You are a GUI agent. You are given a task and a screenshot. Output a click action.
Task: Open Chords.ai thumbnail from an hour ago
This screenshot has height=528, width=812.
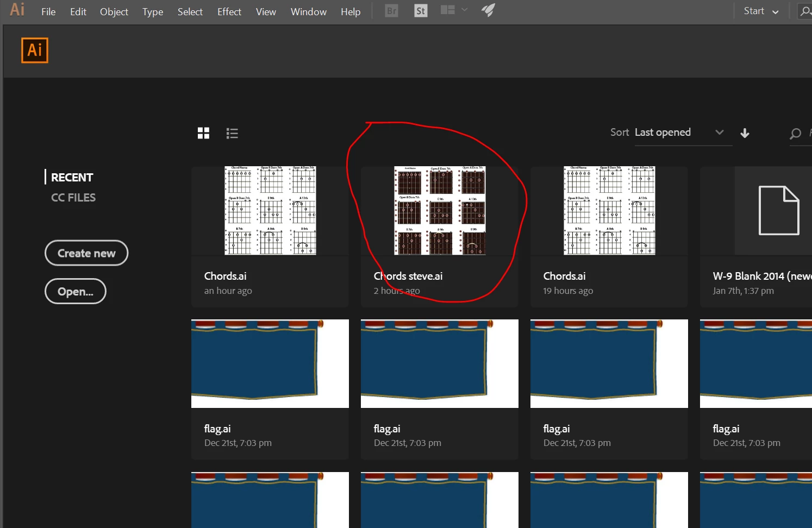click(x=270, y=211)
